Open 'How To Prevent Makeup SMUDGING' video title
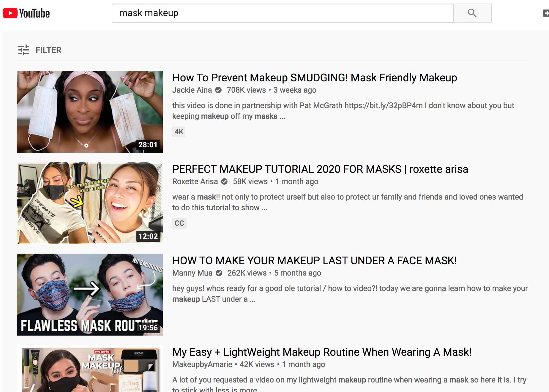 pyautogui.click(x=314, y=78)
